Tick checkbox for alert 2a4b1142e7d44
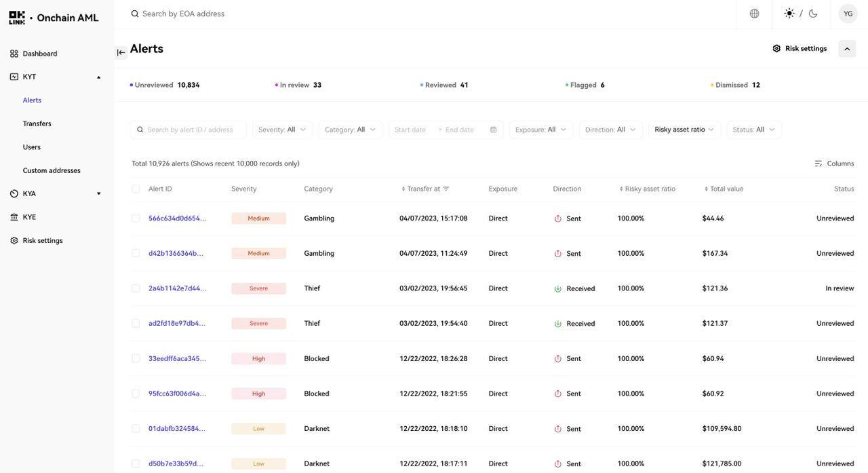This screenshot has height=473, width=868. 136,288
